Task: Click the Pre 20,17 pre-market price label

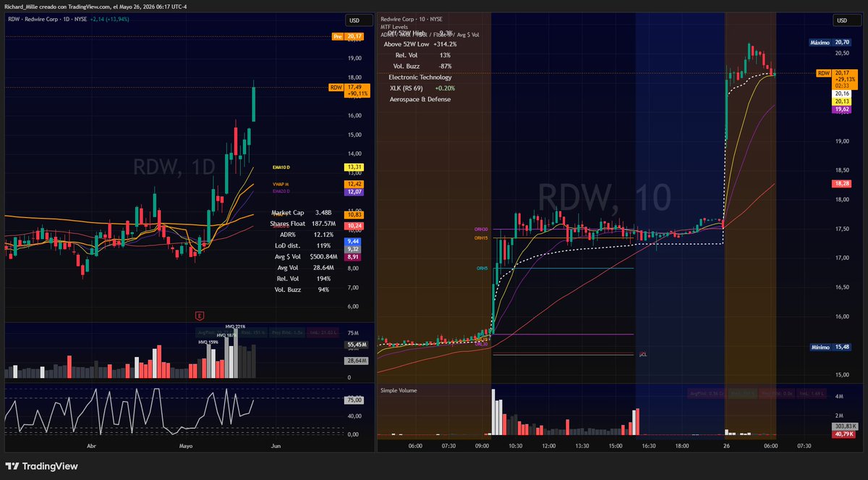Action: 348,36
